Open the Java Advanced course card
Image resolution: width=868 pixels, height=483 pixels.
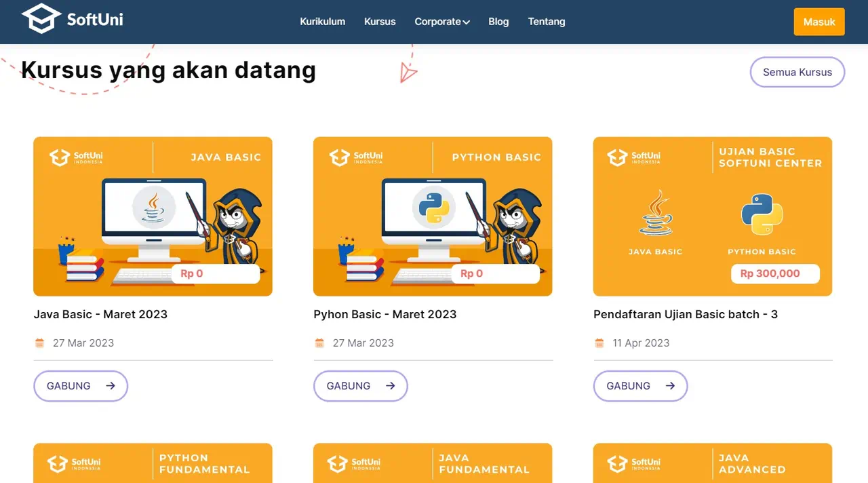(x=713, y=463)
